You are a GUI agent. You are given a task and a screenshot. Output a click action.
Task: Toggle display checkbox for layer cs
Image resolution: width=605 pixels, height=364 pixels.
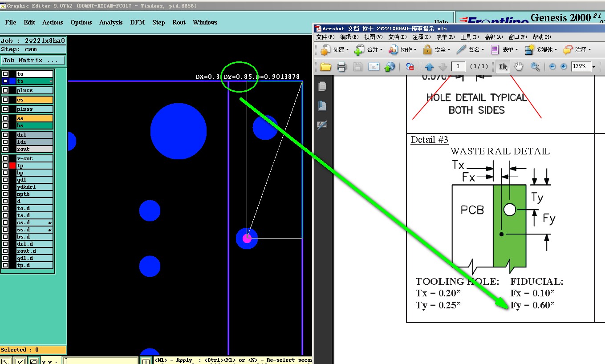click(5, 100)
